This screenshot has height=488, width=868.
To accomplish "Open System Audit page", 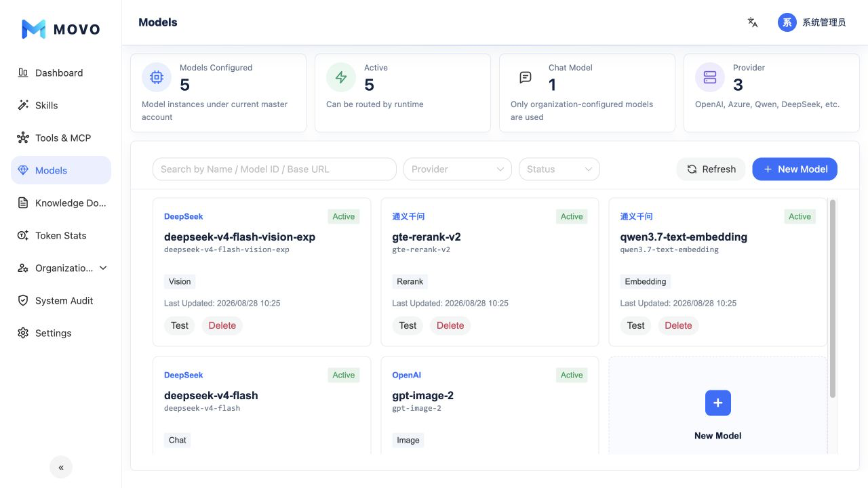I will pyautogui.click(x=61, y=300).
